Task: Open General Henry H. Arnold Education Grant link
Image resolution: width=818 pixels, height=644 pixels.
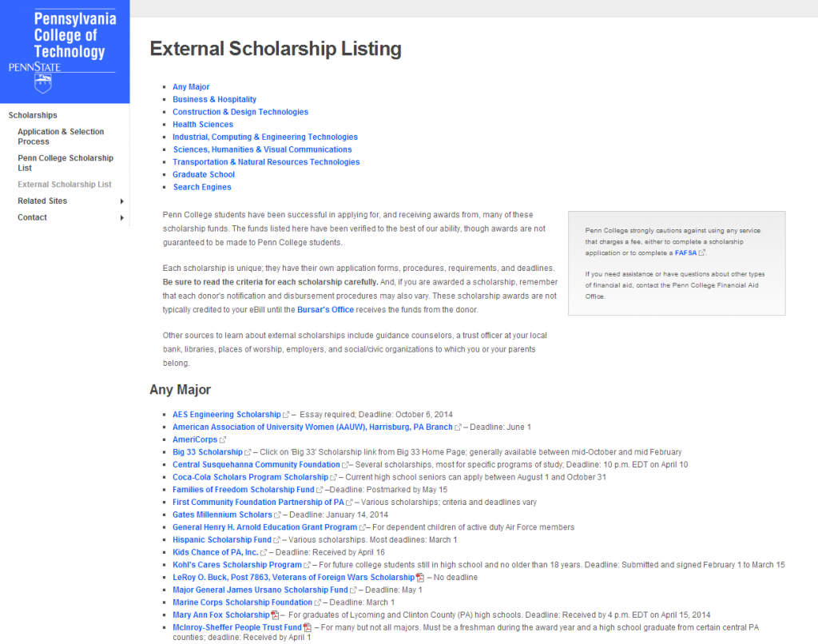Action: (265, 527)
